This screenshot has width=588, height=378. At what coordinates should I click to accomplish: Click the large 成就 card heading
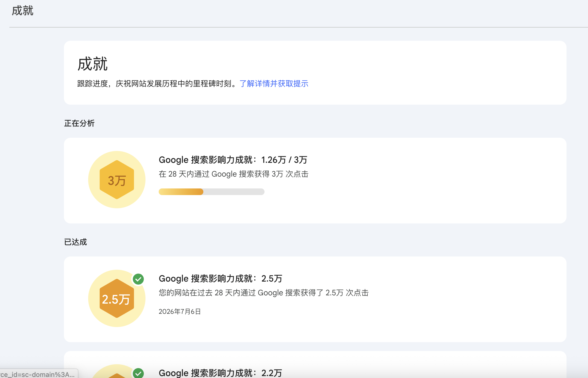[93, 64]
